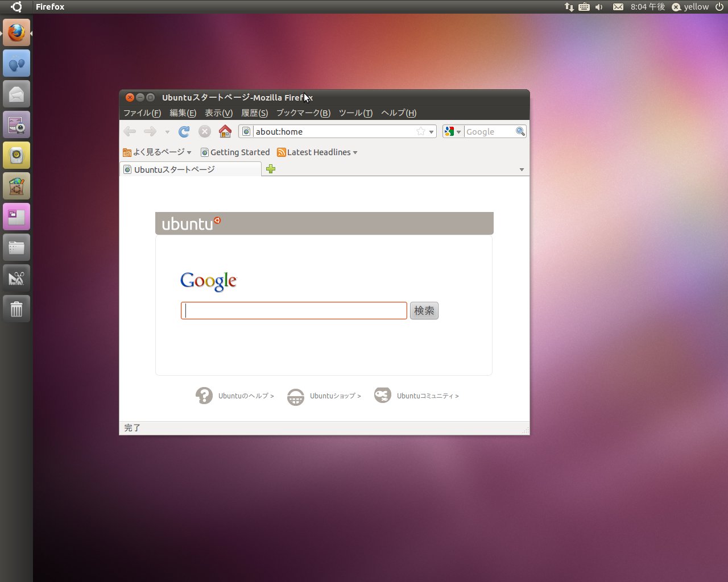Screen dimensions: 728x582
Task: Expand the address bar history dropdown
Action: pyautogui.click(x=432, y=132)
